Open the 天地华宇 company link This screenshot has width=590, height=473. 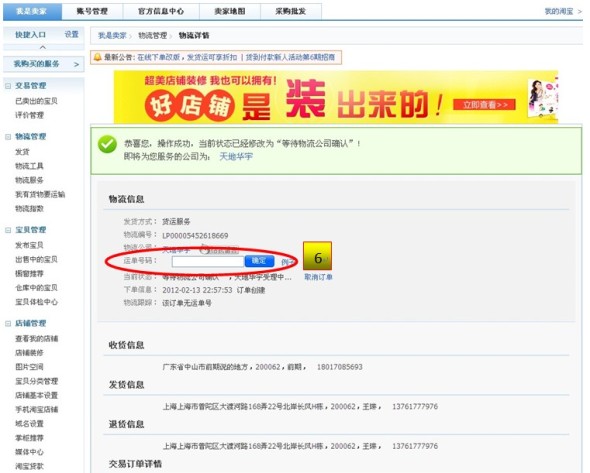(x=236, y=157)
